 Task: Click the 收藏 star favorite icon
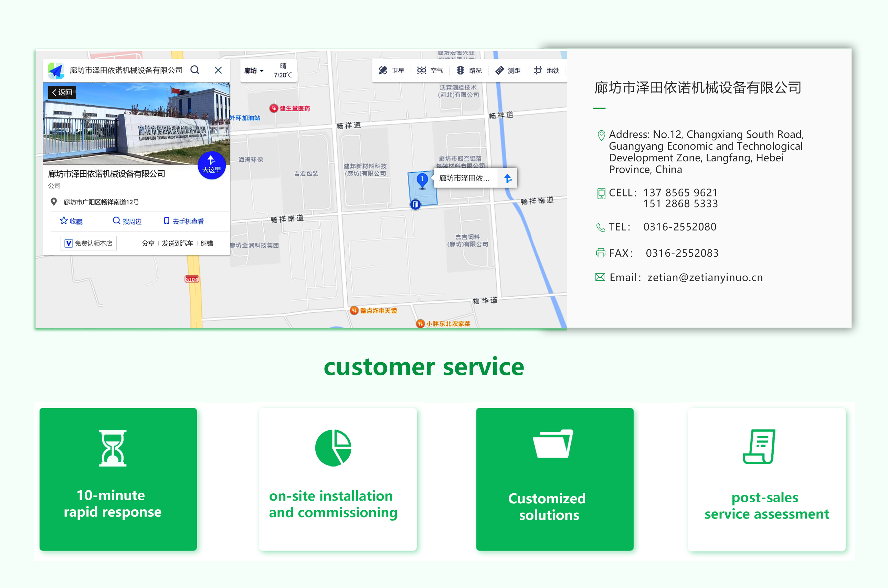[64, 221]
